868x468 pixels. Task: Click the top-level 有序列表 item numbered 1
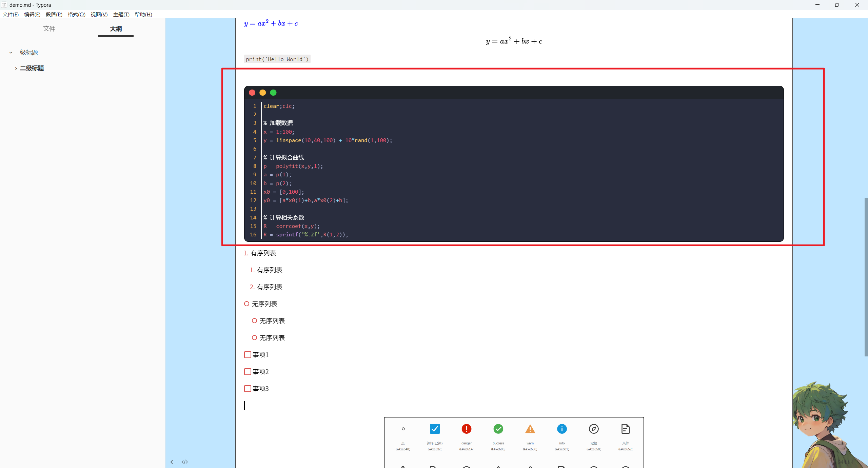point(263,253)
